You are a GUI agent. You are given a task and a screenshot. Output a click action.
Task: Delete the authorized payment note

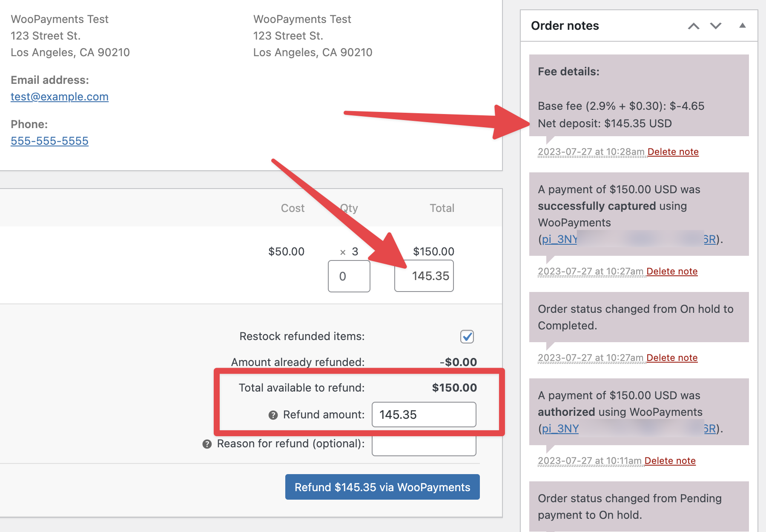click(670, 461)
